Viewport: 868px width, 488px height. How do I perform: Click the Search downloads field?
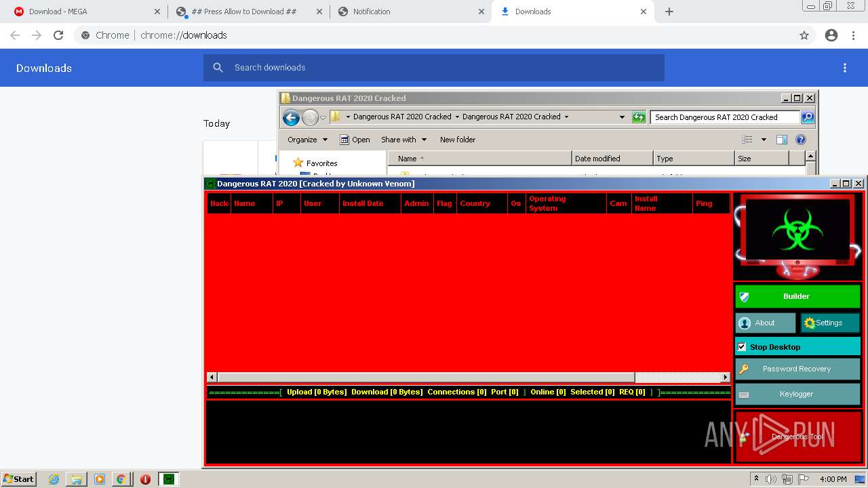(x=434, y=68)
